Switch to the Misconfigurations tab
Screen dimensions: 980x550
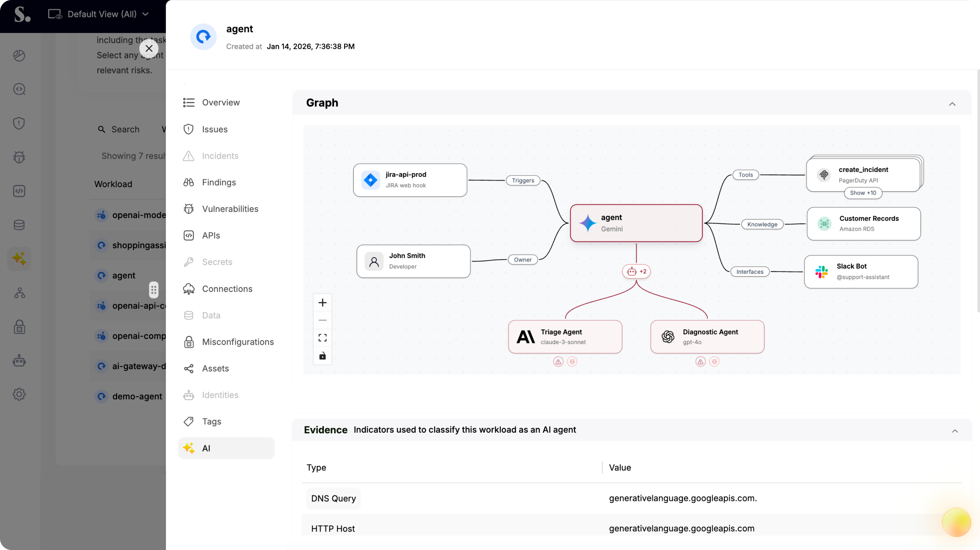(x=237, y=342)
